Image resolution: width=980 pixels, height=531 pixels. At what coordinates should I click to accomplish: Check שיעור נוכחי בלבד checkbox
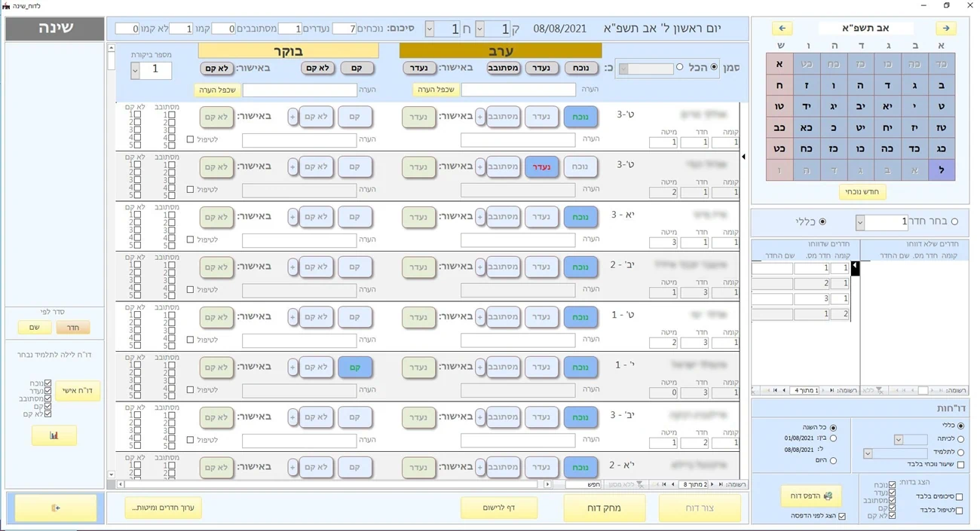tap(960, 465)
